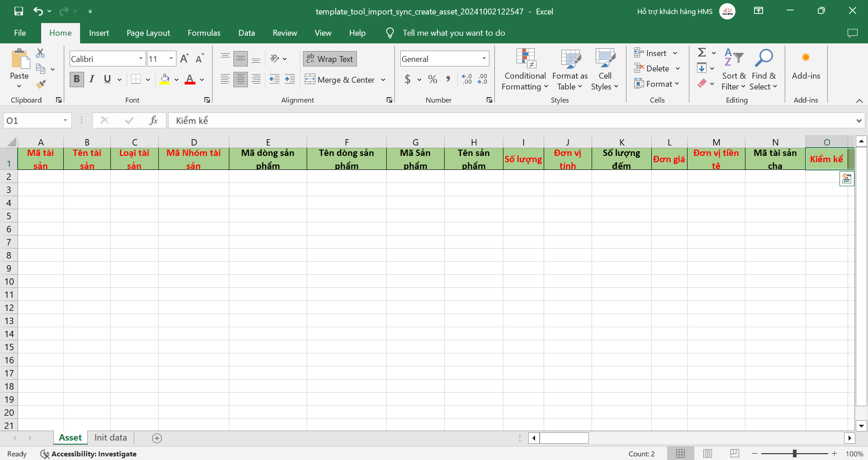Toggle Wrap Text button
Image resolution: width=868 pixels, height=460 pixels.
pyautogui.click(x=330, y=59)
